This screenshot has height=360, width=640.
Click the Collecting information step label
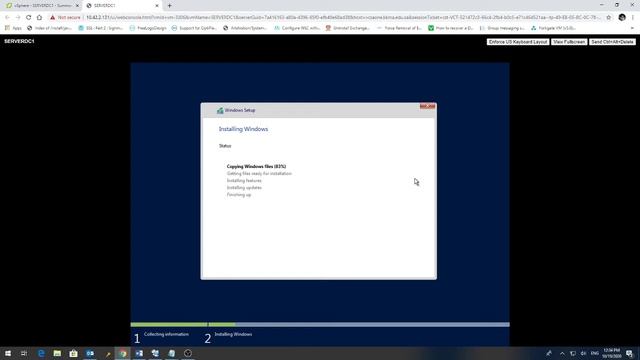pyautogui.click(x=166, y=334)
